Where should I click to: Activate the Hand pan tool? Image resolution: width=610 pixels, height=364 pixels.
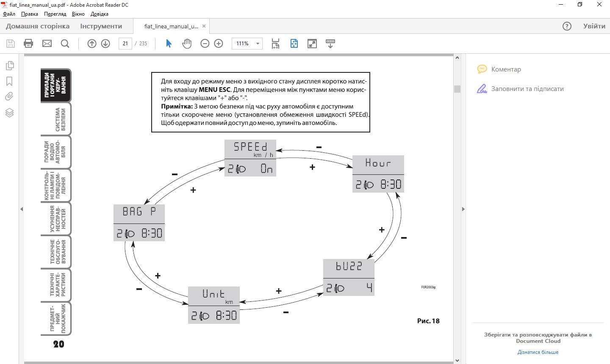187,44
